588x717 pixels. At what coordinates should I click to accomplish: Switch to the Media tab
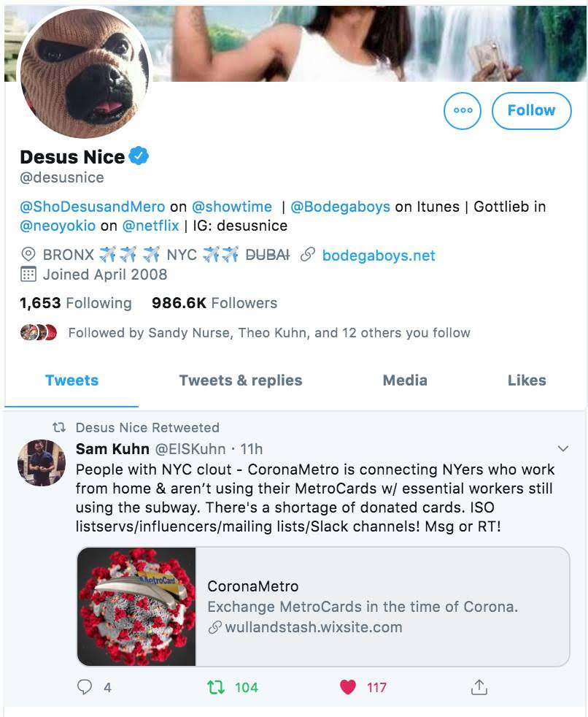405,380
